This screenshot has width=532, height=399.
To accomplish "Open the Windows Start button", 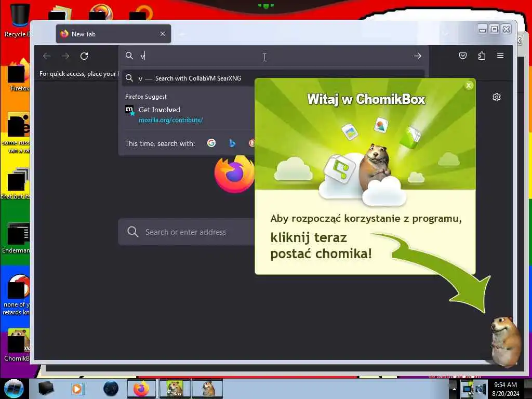I will [x=14, y=389].
